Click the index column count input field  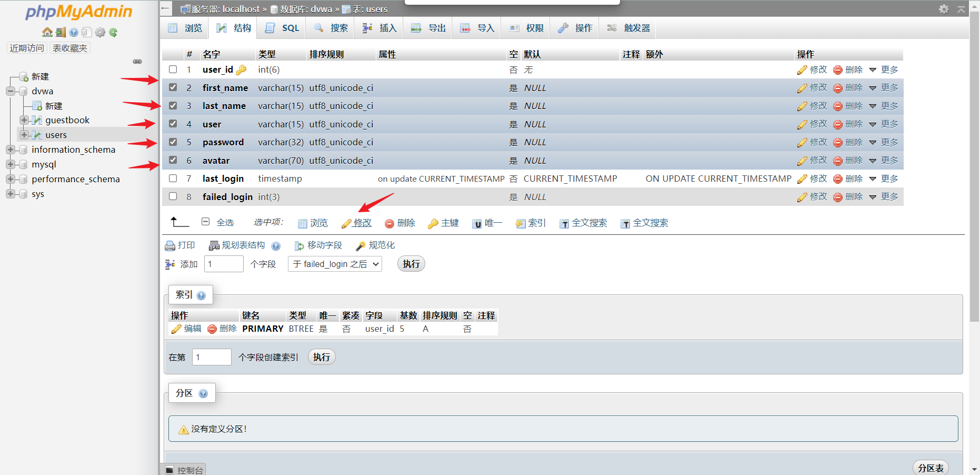(x=212, y=357)
